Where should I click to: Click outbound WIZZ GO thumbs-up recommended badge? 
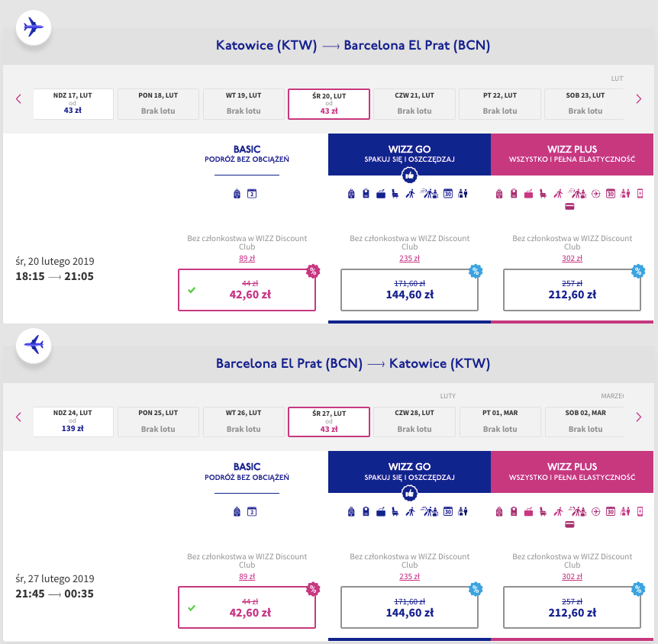pos(410,175)
